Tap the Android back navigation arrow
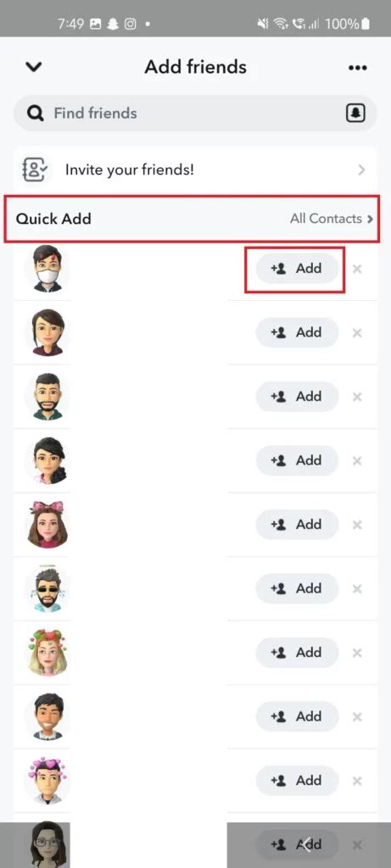The height and width of the screenshot is (868, 391). 306,843
